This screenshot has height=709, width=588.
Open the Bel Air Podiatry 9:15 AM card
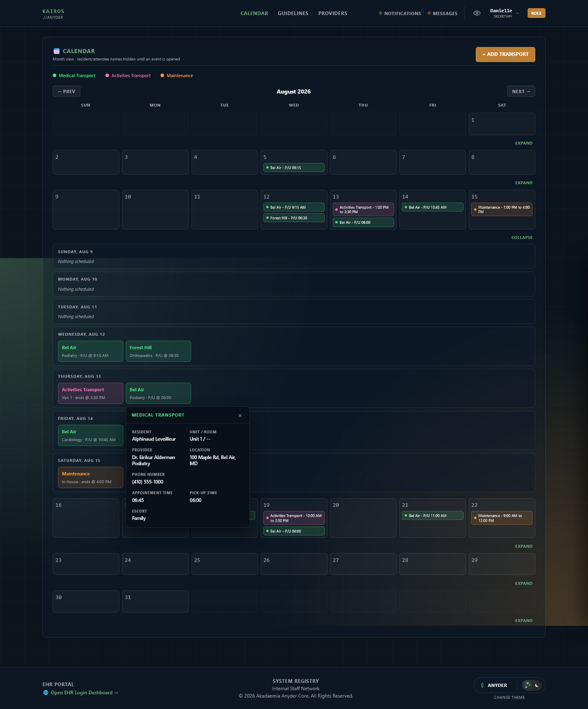click(90, 351)
